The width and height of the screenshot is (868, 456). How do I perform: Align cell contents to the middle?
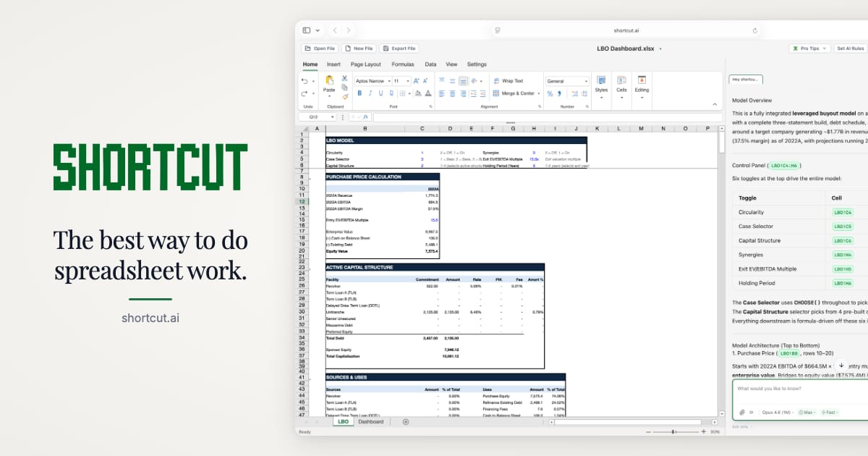click(x=452, y=80)
